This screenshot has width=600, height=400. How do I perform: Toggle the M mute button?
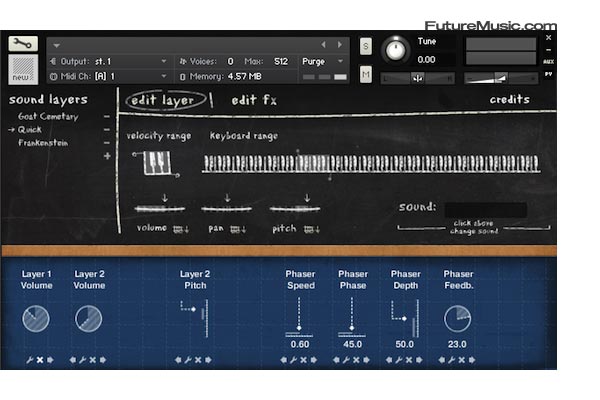[x=366, y=74]
